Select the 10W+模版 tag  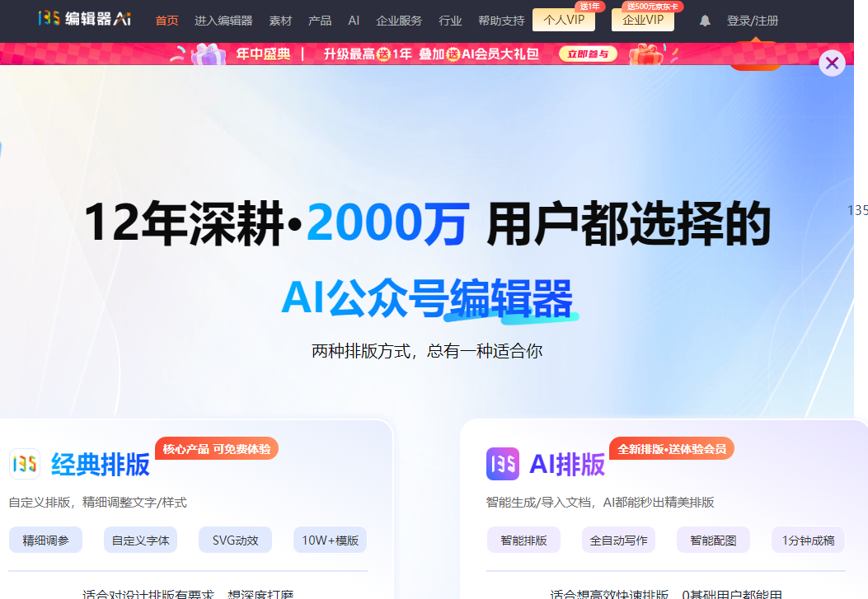click(x=330, y=540)
